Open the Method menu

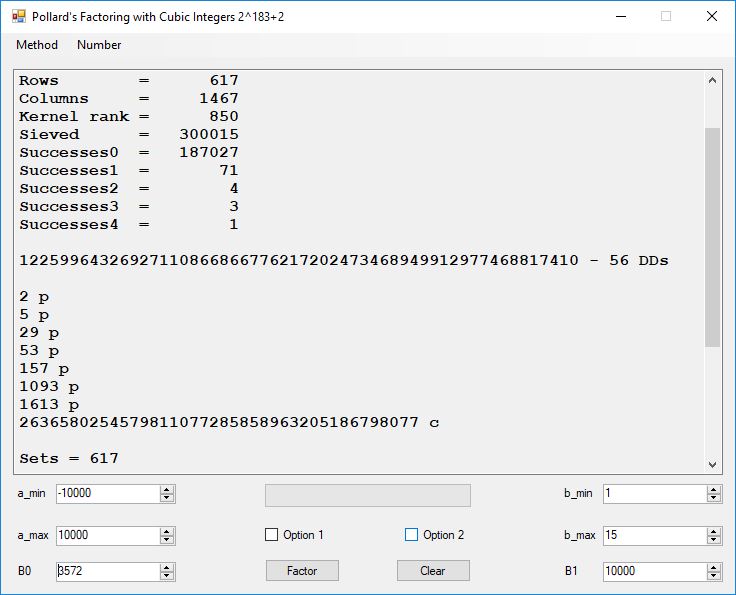point(37,45)
